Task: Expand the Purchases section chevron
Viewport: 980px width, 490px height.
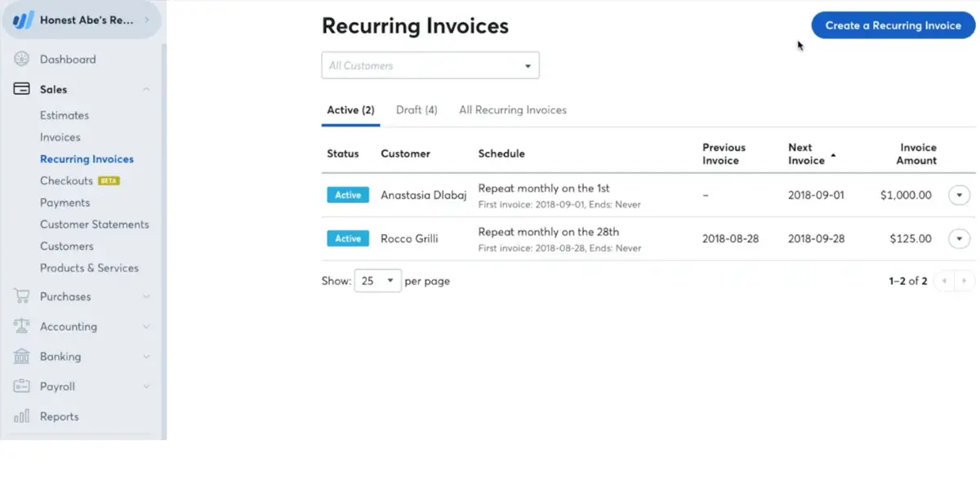Action: click(x=146, y=296)
